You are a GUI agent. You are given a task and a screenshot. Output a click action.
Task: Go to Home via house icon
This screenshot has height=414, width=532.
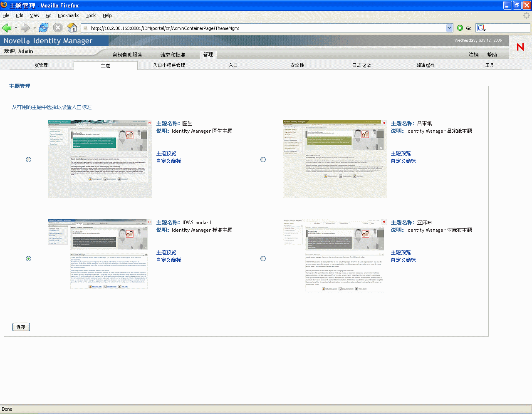tap(72, 28)
